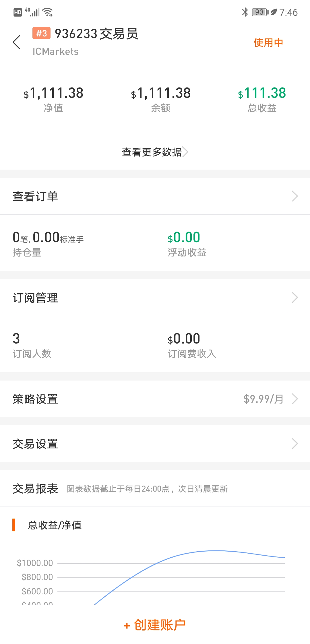Screen dimensions: 310x644
Task: Tap the $111.38 总收益 figure
Action: [x=262, y=93]
